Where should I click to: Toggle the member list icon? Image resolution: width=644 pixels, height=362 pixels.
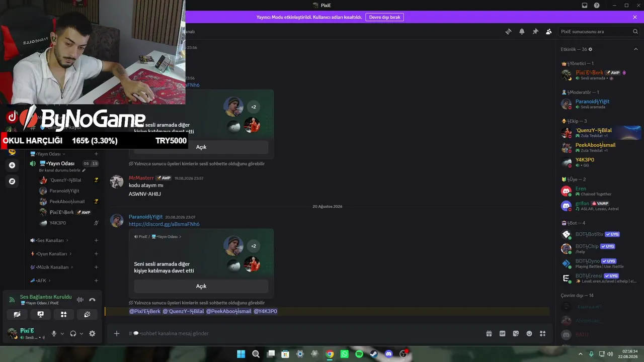548,32
